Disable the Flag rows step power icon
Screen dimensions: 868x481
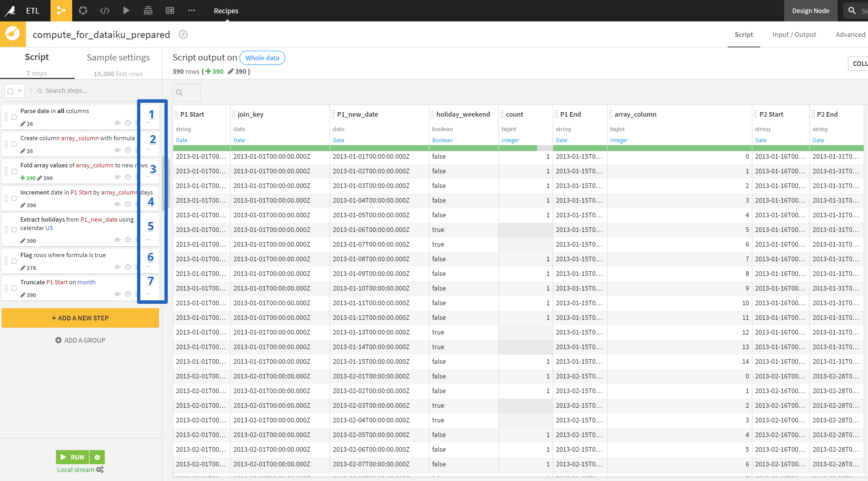coord(128,267)
